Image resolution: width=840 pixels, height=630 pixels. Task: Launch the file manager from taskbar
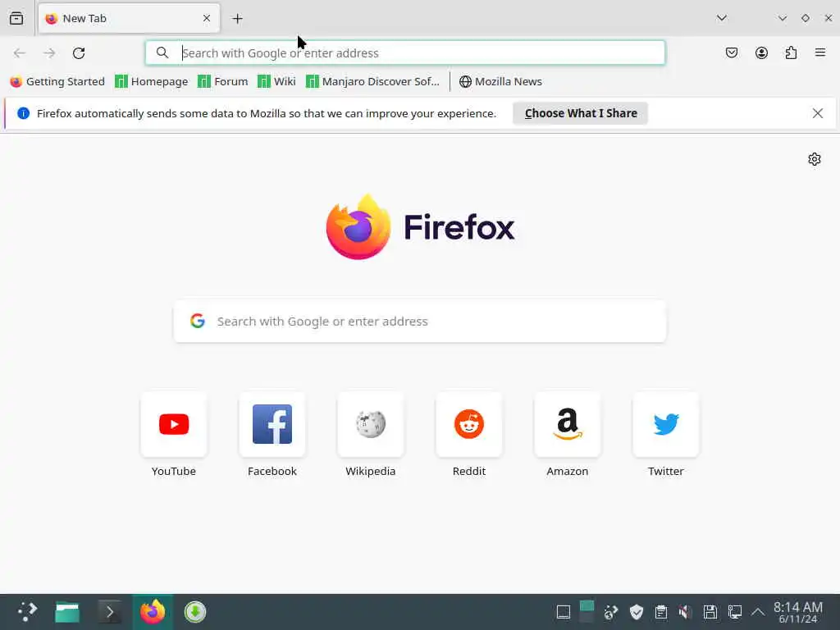(67, 612)
